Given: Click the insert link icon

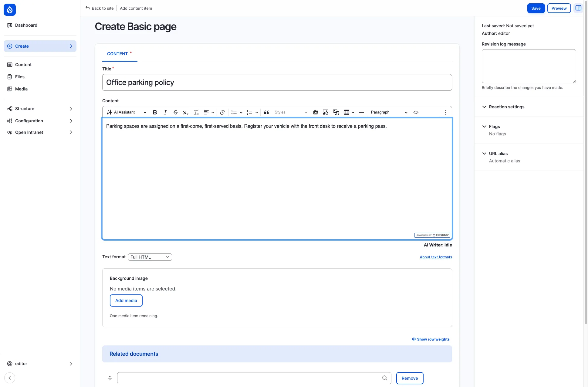Looking at the screenshot, I should pyautogui.click(x=222, y=112).
